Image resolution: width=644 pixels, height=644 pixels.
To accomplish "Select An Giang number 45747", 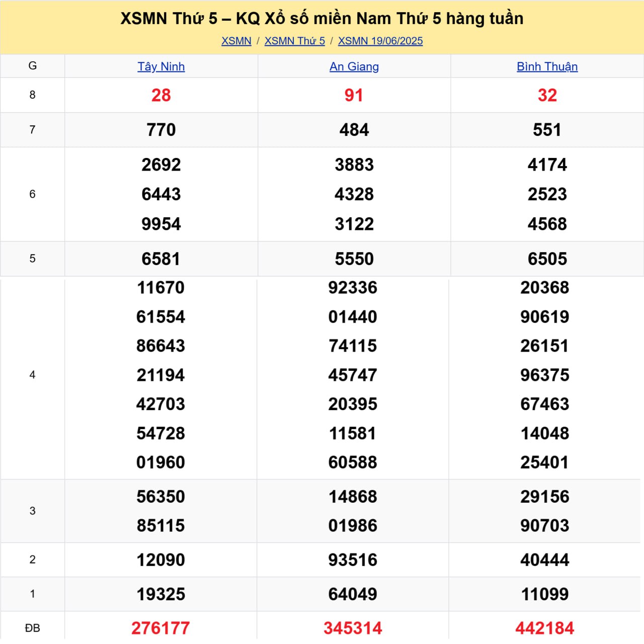I will 353,375.
